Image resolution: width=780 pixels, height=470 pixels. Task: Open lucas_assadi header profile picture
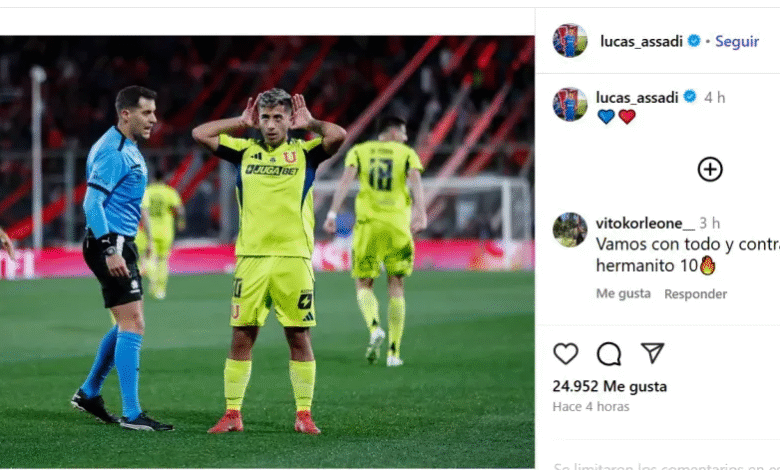570,40
